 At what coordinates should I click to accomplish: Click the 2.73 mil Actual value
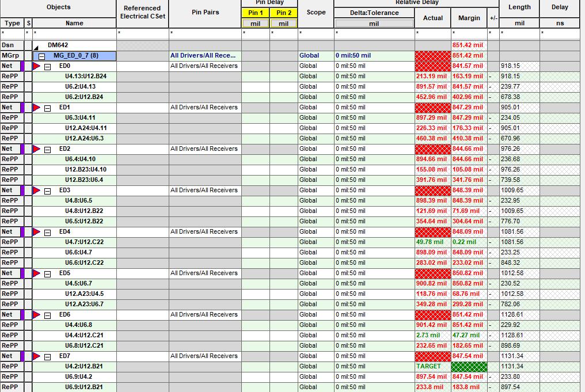(428, 336)
